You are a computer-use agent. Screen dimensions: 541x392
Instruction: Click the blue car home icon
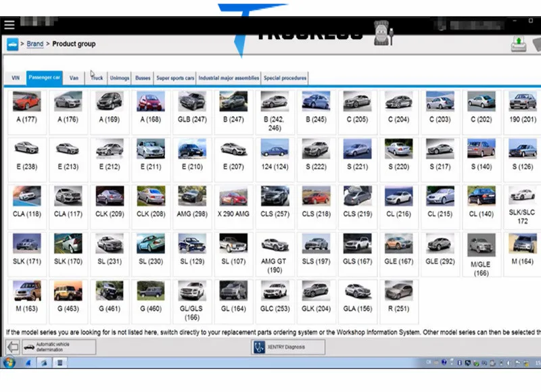click(x=12, y=44)
